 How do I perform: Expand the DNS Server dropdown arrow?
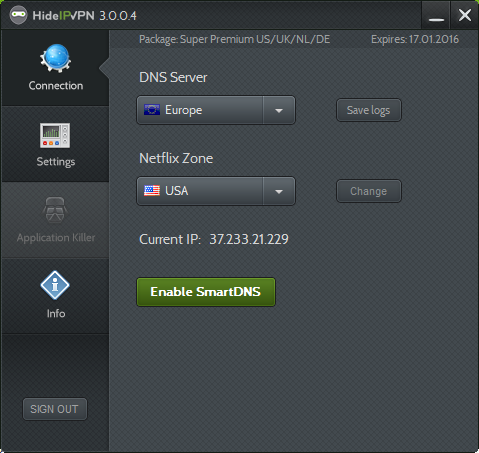coord(279,110)
